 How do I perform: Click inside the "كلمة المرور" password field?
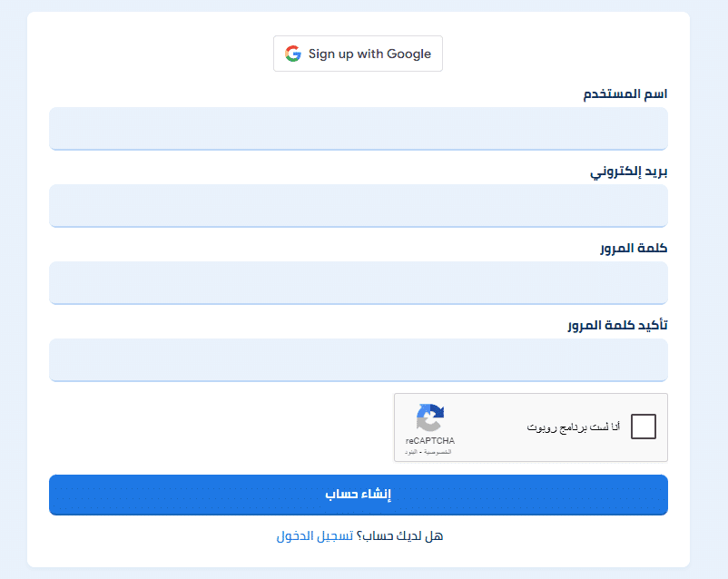[358, 283]
